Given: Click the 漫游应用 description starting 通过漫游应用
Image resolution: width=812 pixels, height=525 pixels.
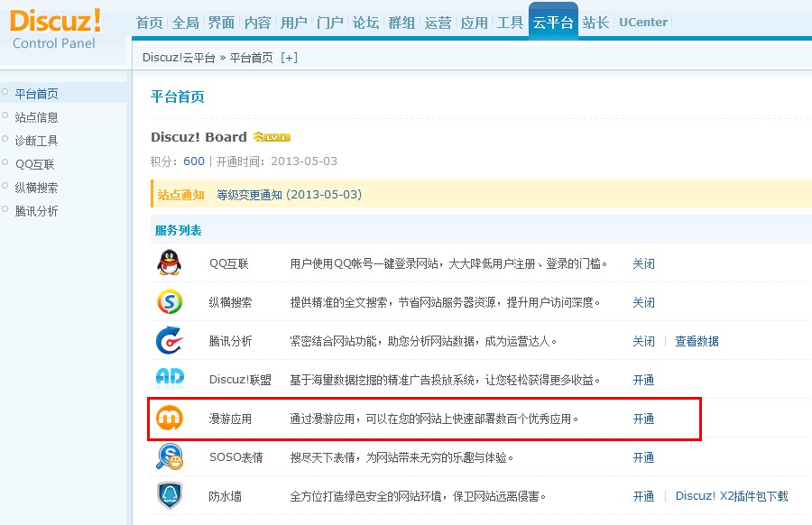Looking at the screenshot, I should tap(434, 419).
